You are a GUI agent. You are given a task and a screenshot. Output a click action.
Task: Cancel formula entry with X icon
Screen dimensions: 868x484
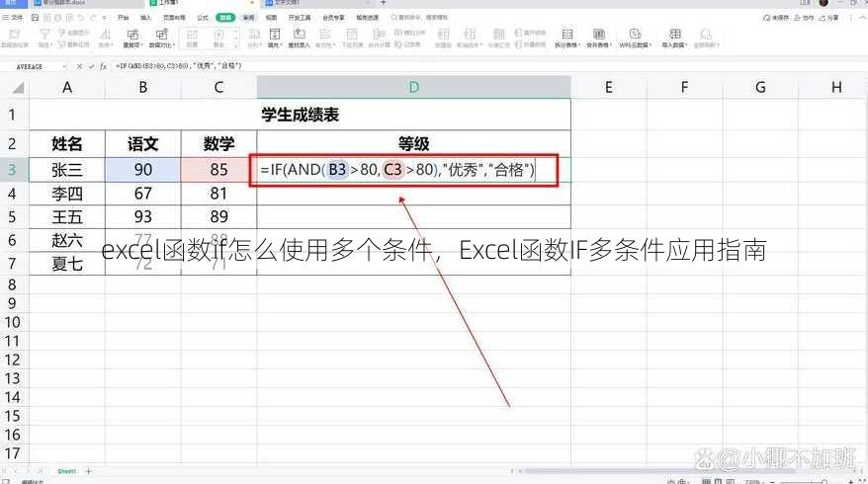[x=79, y=66]
